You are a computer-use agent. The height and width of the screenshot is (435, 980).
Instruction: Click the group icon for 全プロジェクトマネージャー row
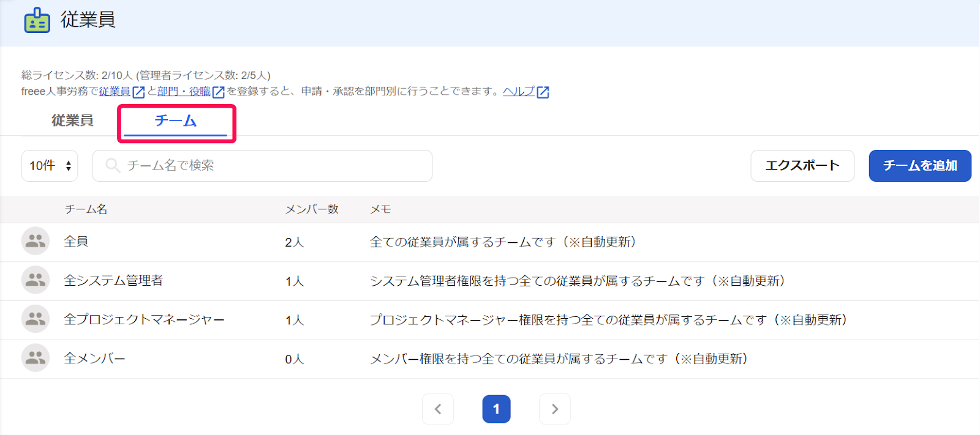tap(36, 319)
